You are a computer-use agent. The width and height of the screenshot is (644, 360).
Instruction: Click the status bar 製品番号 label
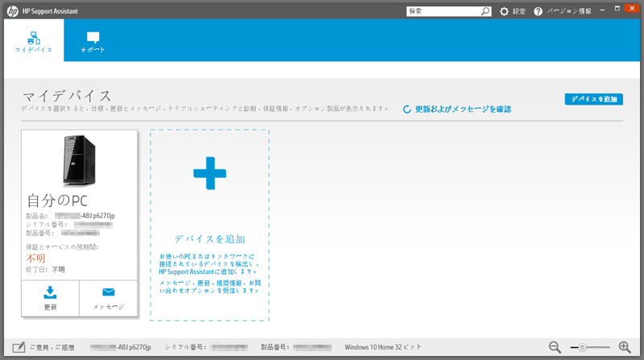point(275,347)
